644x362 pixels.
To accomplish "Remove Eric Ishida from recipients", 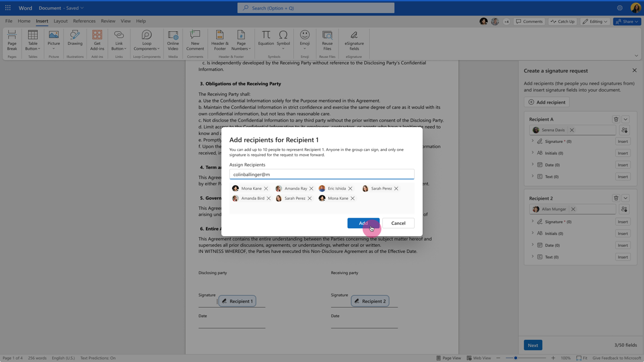I will tap(350, 189).
